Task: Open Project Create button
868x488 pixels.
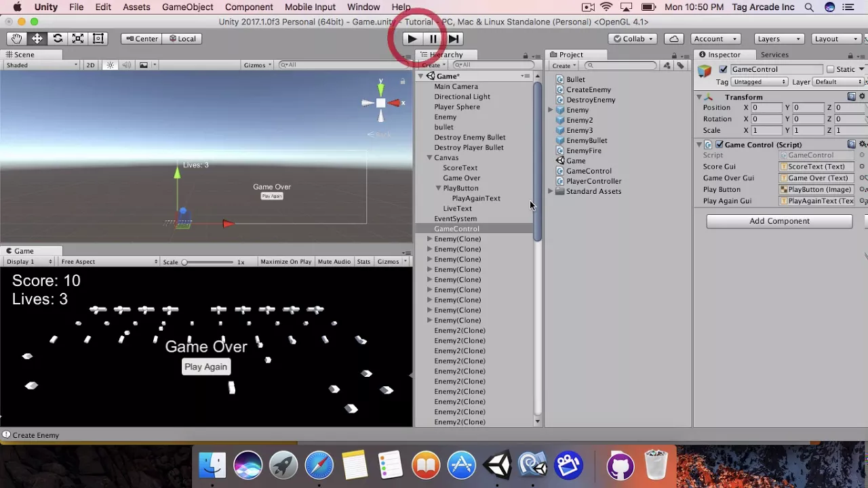Action: pos(564,66)
